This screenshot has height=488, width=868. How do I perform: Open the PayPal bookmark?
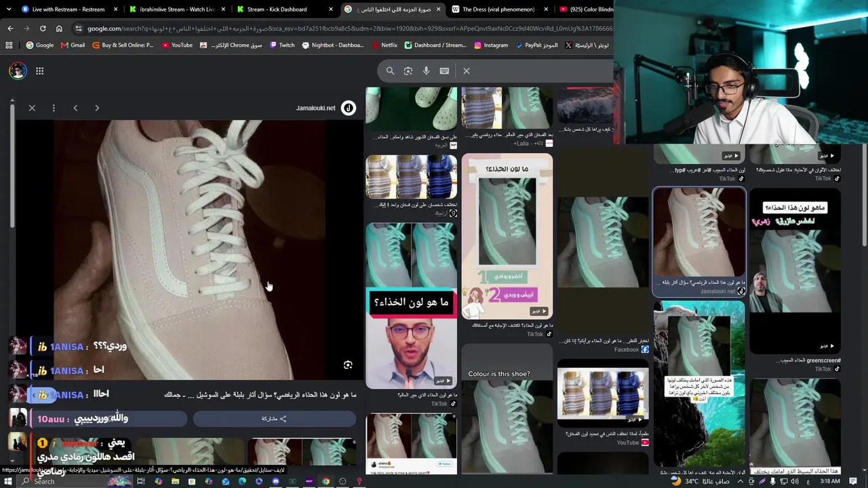coord(536,45)
